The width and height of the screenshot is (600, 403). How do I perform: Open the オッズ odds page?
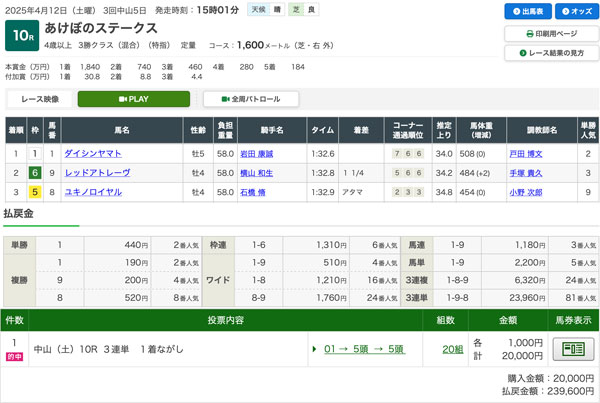click(572, 12)
